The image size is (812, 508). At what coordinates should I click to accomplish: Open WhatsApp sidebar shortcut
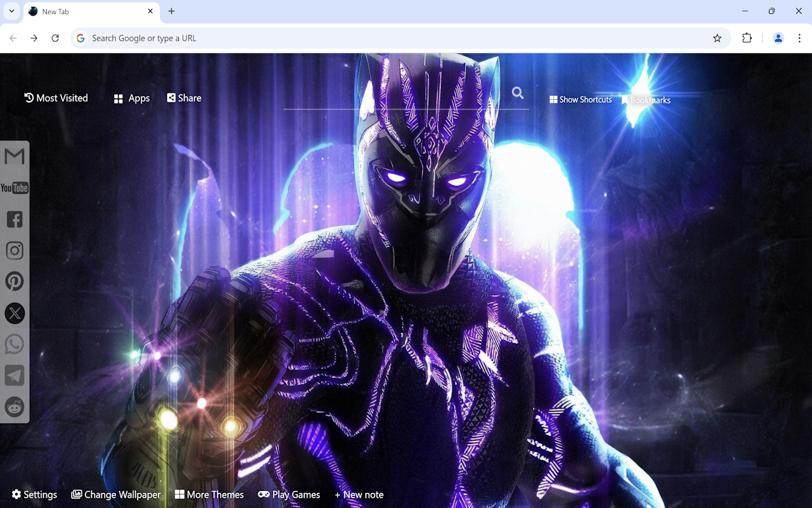coord(15,344)
